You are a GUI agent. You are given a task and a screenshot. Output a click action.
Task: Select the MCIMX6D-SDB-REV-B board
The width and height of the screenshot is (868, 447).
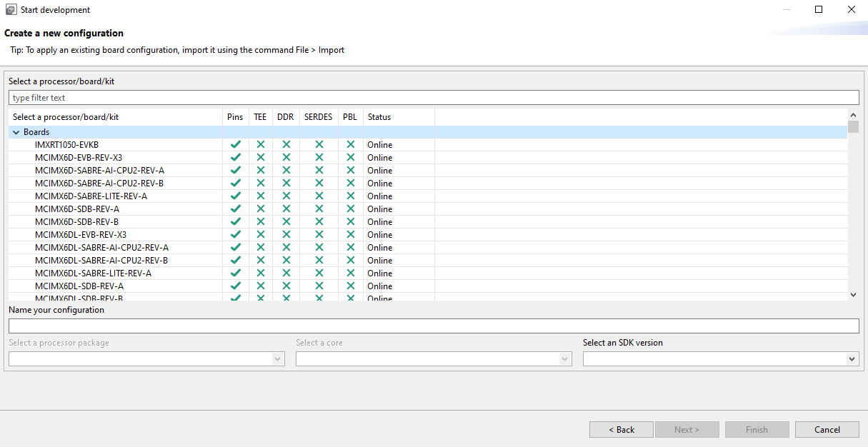pyautogui.click(x=77, y=221)
